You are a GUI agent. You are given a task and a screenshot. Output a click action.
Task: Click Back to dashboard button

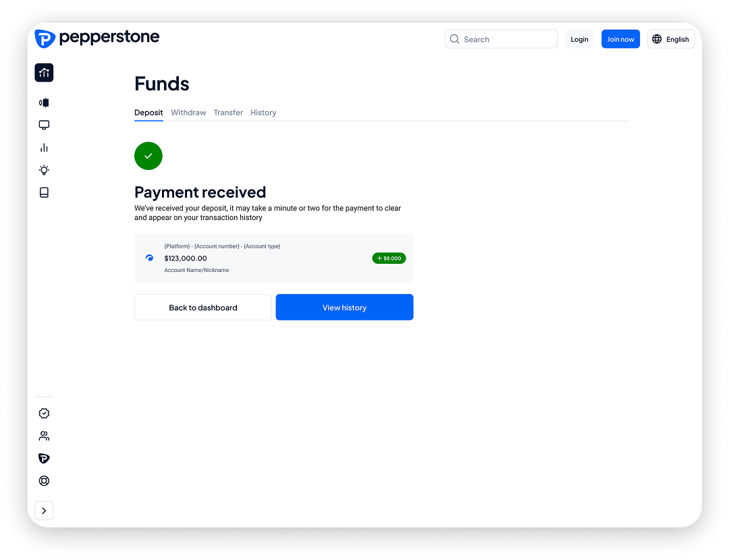pos(203,307)
